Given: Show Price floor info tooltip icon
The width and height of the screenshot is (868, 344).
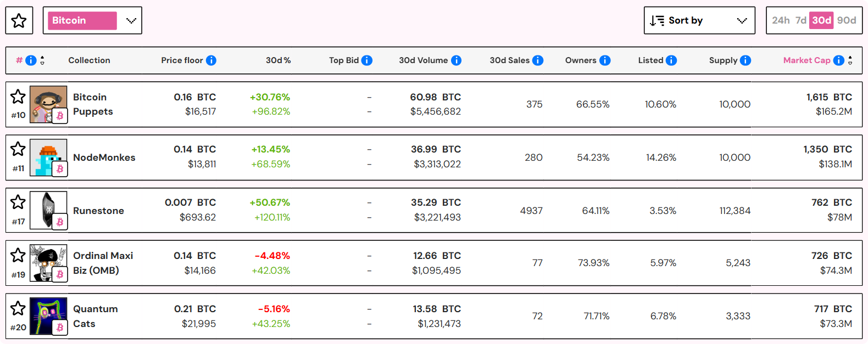Looking at the screenshot, I should tap(211, 60).
